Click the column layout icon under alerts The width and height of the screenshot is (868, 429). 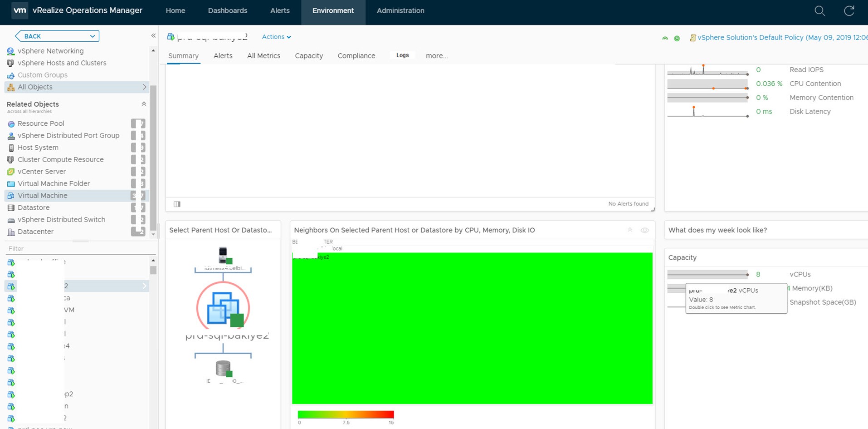coord(177,204)
